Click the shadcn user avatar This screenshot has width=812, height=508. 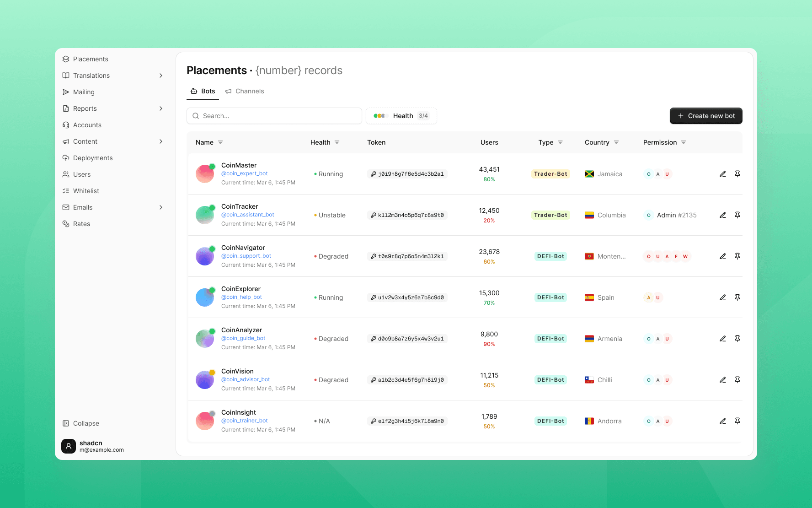[69, 446]
